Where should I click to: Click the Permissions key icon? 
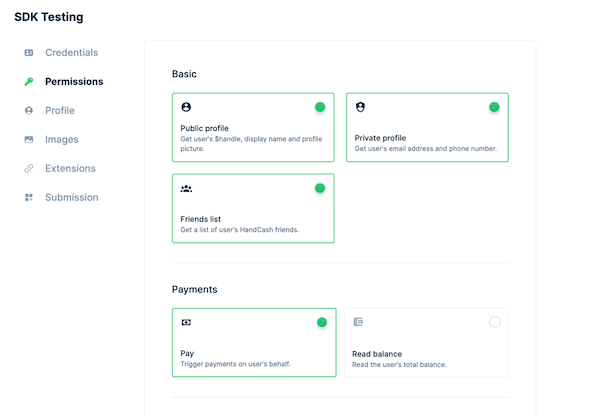click(29, 82)
